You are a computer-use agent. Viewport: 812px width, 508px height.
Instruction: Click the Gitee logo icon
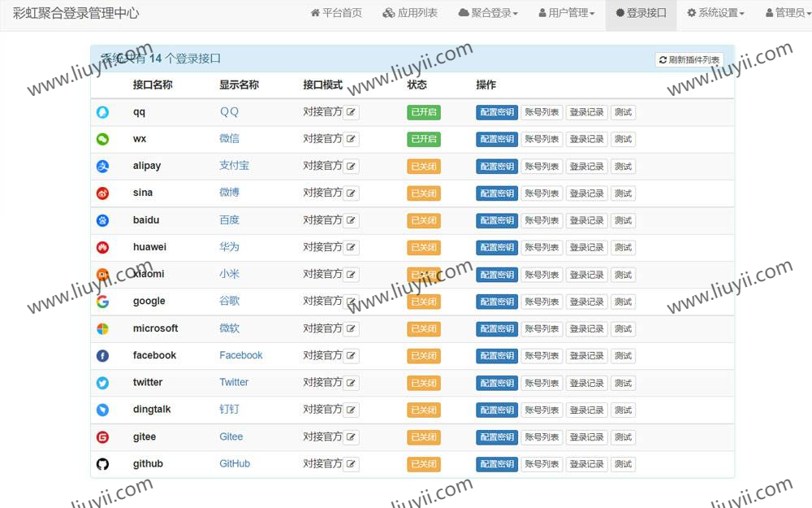point(102,437)
